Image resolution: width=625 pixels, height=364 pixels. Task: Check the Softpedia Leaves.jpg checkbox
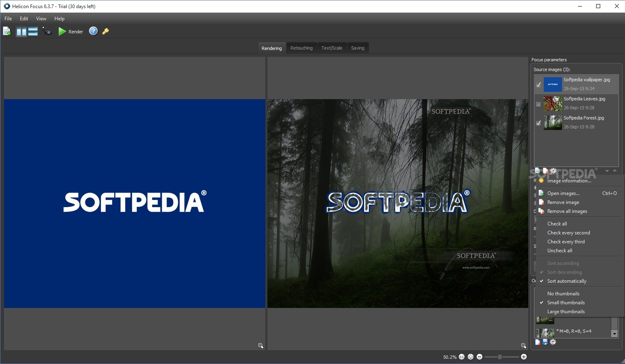[x=538, y=104]
